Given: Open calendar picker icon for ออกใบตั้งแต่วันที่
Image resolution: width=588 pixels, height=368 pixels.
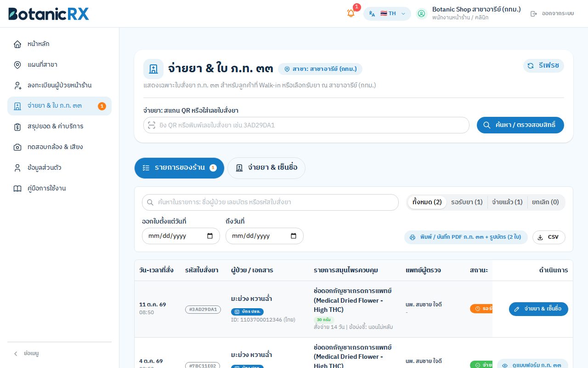Looking at the screenshot, I should pos(210,236).
